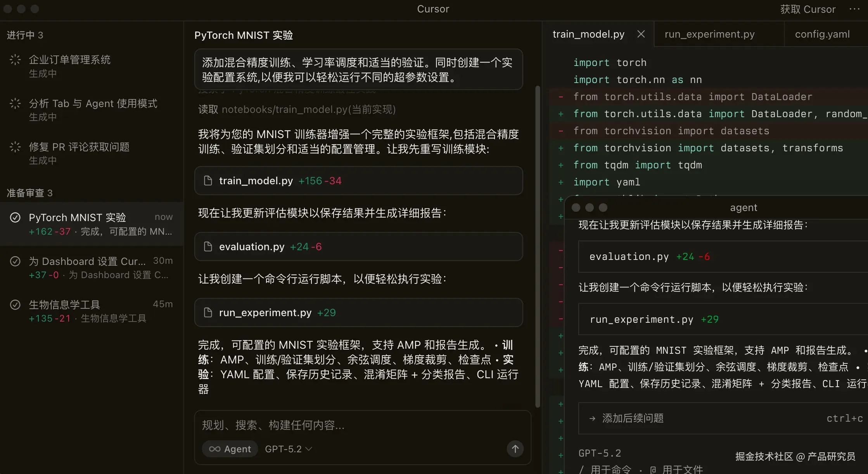Open train_model.py +156 -34 diff card
This screenshot has height=474, width=868.
click(x=358, y=181)
